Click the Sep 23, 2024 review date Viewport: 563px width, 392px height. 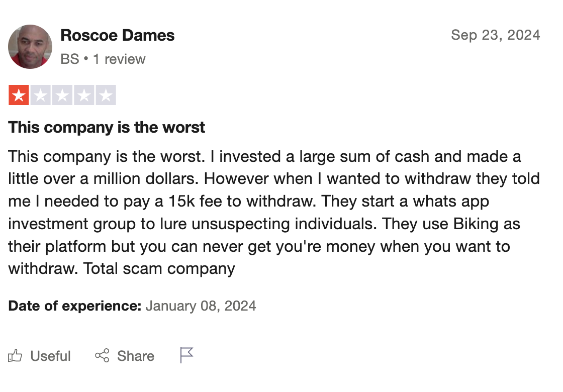(496, 35)
